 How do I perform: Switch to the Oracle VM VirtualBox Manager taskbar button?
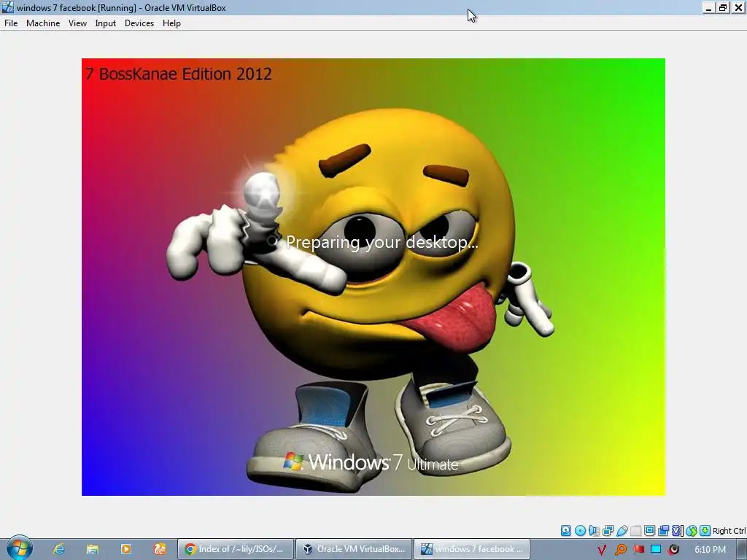coord(354,549)
